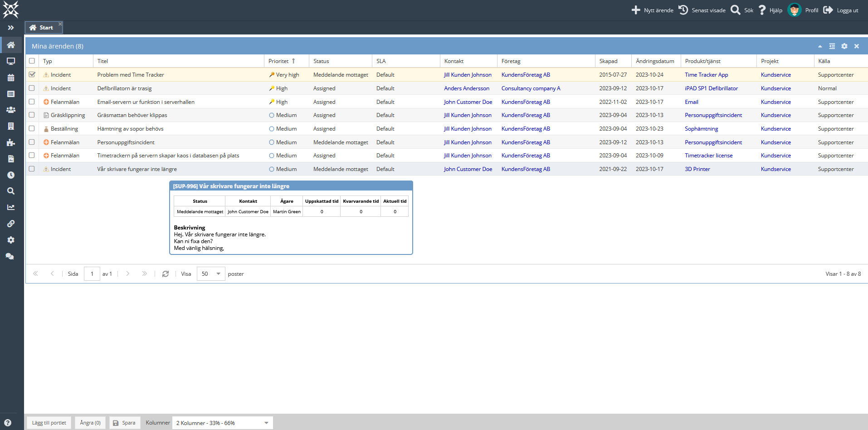
Task: Open the Time Tracker App product link
Action: 706,75
